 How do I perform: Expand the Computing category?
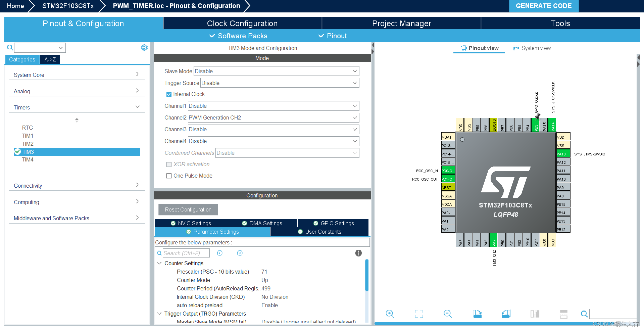[x=77, y=202]
